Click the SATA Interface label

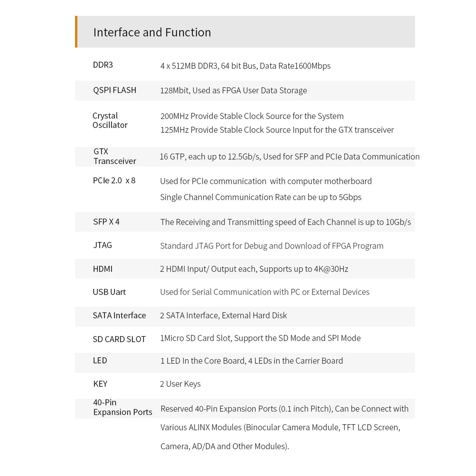tap(119, 315)
